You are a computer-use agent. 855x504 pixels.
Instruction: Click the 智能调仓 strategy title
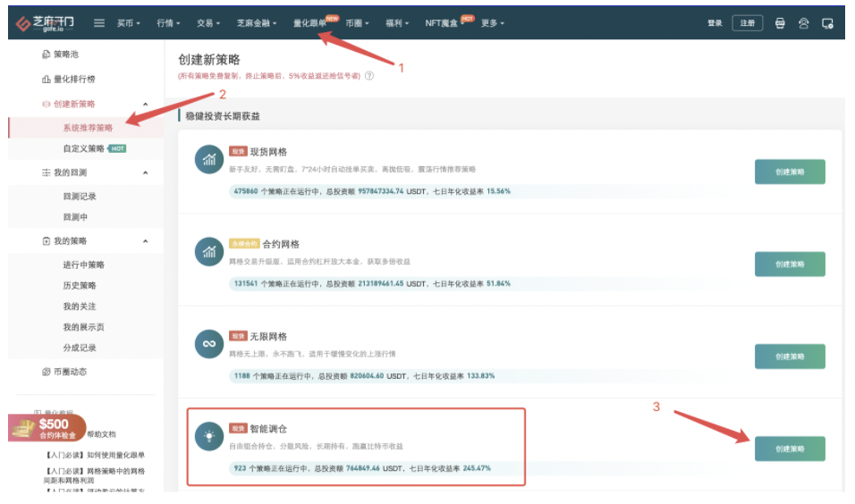(x=268, y=429)
